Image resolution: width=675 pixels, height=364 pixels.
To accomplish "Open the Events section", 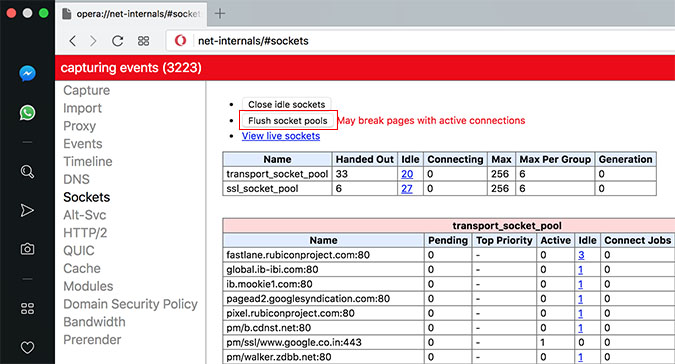I will [x=83, y=144].
